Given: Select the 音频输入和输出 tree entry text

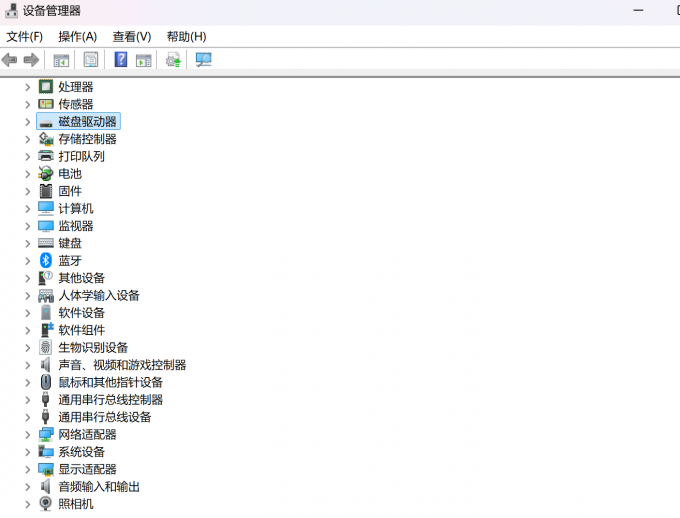Looking at the screenshot, I should point(99,486).
